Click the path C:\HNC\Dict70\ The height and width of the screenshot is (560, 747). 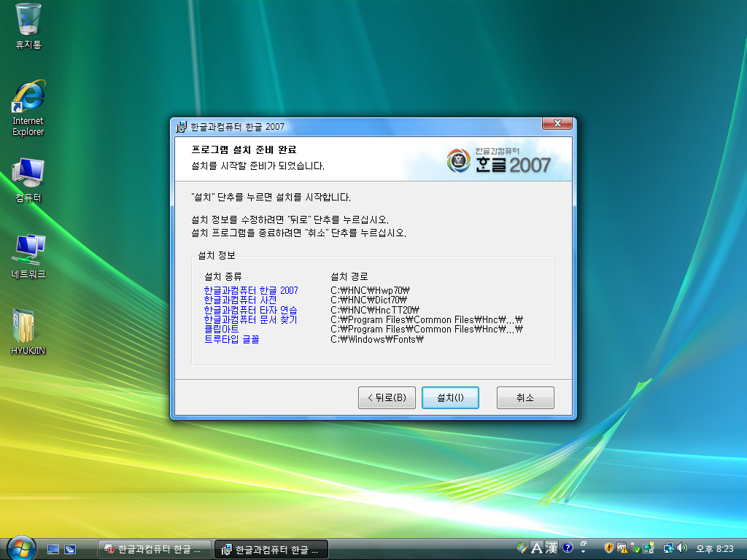[368, 300]
